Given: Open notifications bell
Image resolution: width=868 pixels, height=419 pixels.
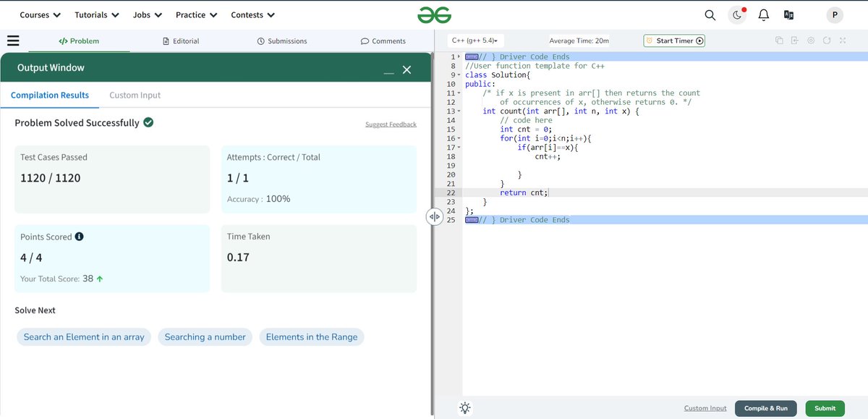Looking at the screenshot, I should pos(763,15).
